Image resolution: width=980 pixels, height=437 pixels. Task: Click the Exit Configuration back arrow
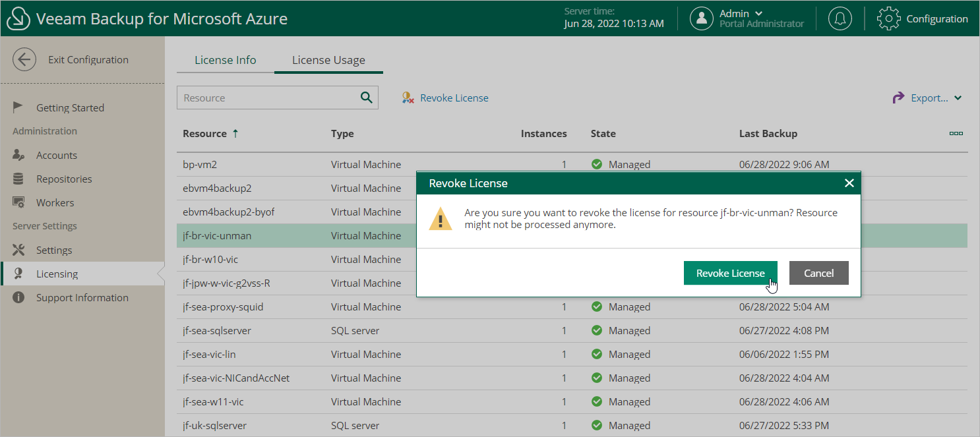24,59
